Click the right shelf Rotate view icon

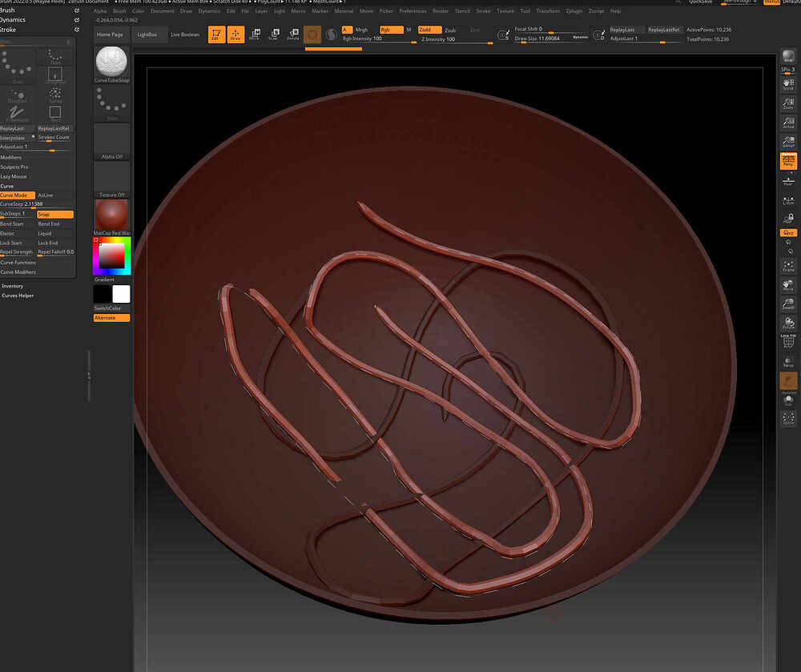point(788,323)
